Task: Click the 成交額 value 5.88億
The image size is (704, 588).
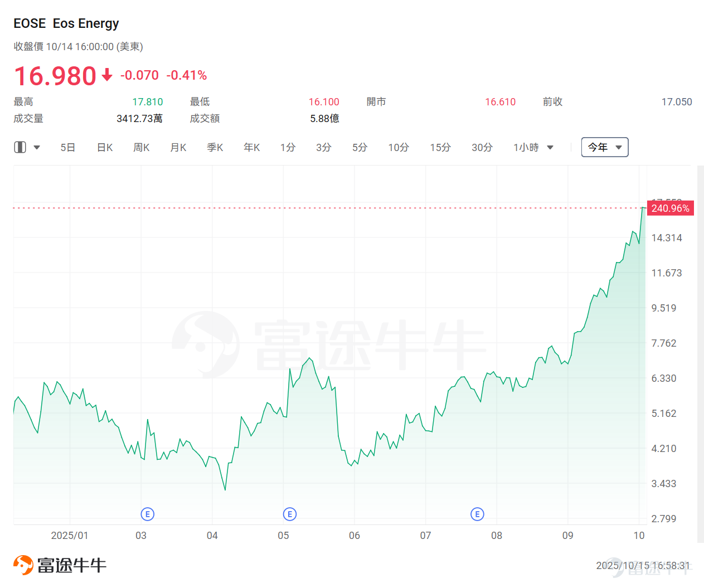Action: click(x=325, y=119)
